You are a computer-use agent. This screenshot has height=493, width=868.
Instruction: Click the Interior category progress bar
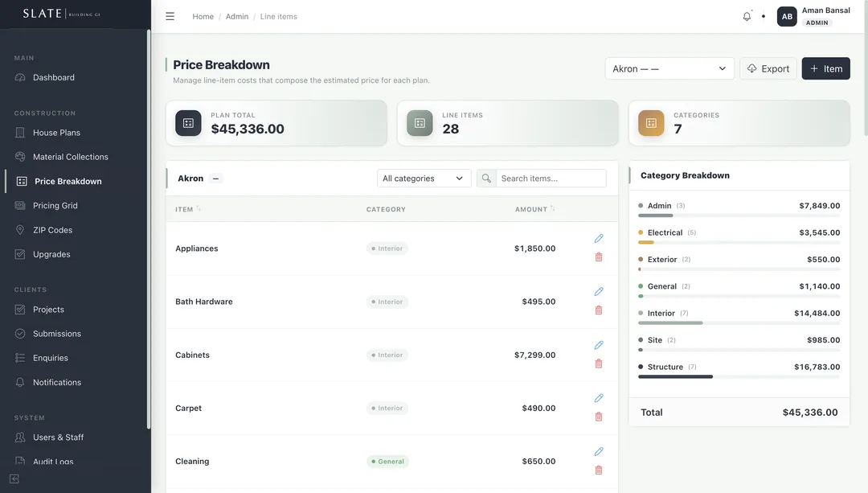(739, 323)
